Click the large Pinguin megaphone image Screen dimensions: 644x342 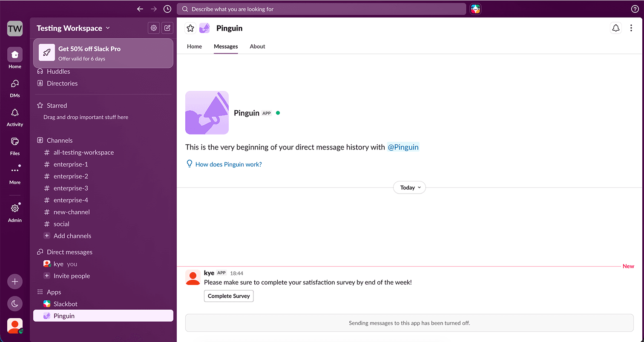(x=207, y=113)
